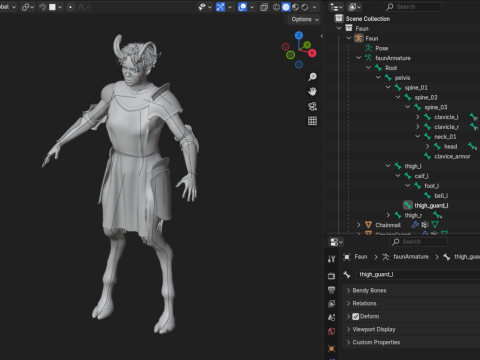
Task: Open object visibility selectability dropdown
Action: tap(205, 7)
